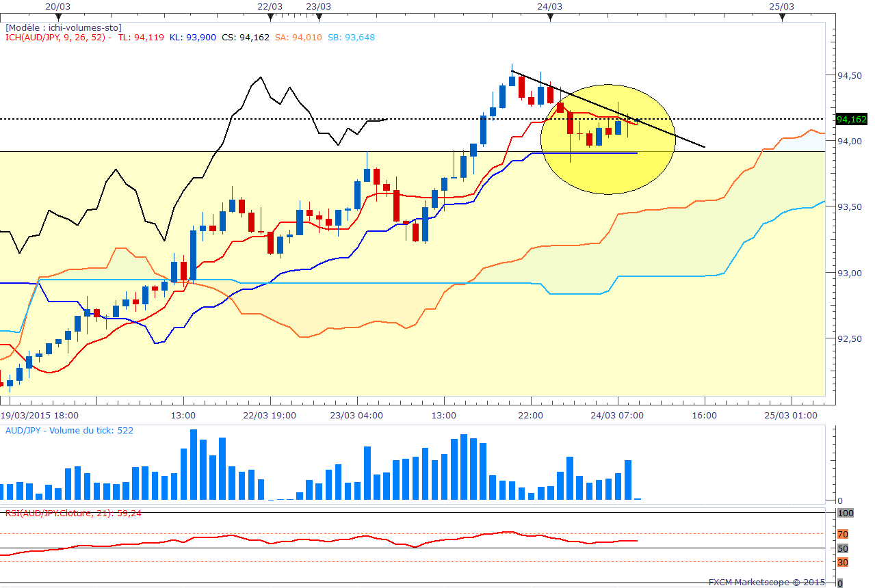The image size is (875, 588).
Task: Click the 24/03 07:00 time axis label
Action: click(618, 415)
